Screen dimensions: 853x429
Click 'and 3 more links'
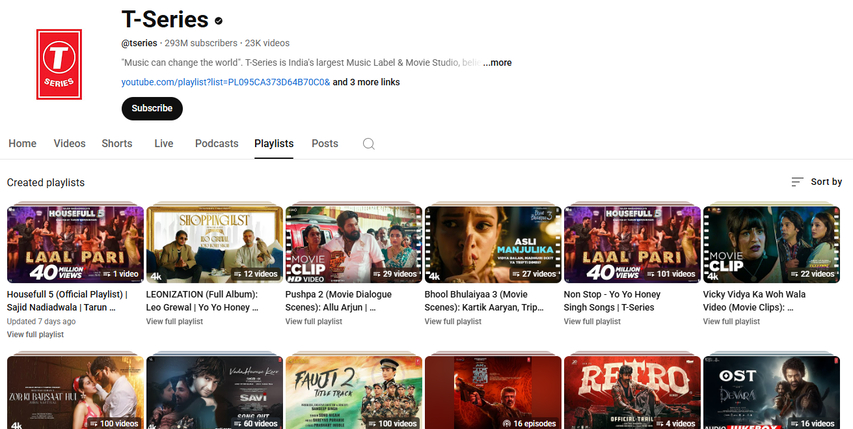tap(366, 82)
